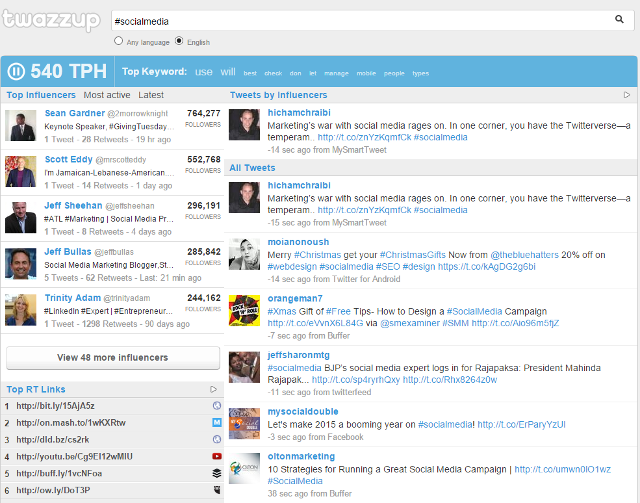Open the Jeff Sheehan name link
Viewport: 640px width, 503px height.
[x=73, y=205]
